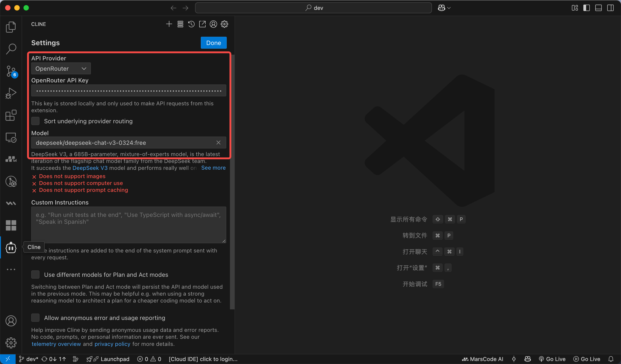Open Source Control with 6 changes
The height and width of the screenshot is (364, 621).
11,71
